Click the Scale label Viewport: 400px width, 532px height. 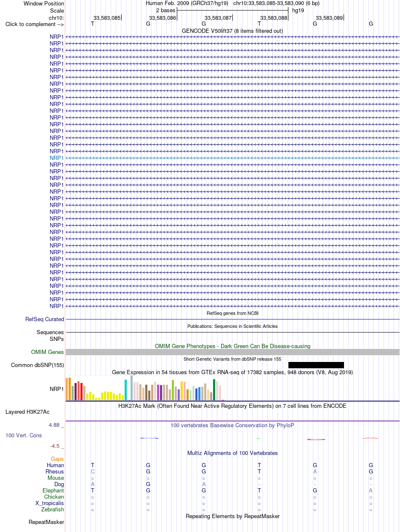pyautogui.click(x=57, y=10)
